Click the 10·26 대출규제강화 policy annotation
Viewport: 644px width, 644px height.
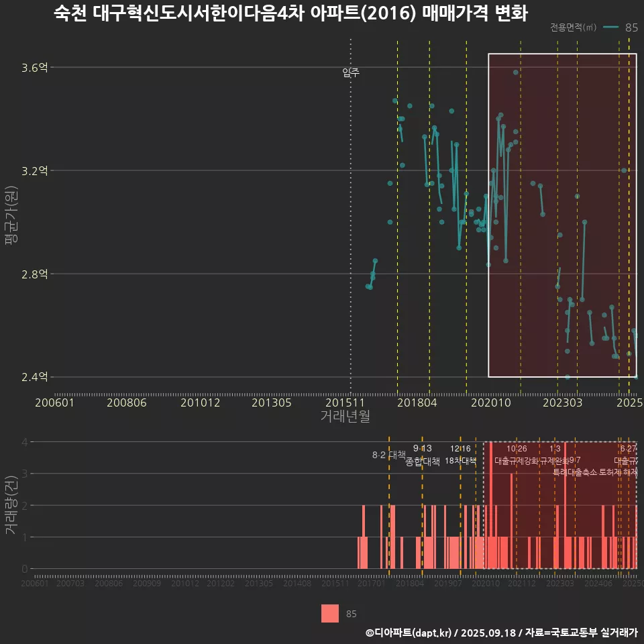[x=517, y=455]
